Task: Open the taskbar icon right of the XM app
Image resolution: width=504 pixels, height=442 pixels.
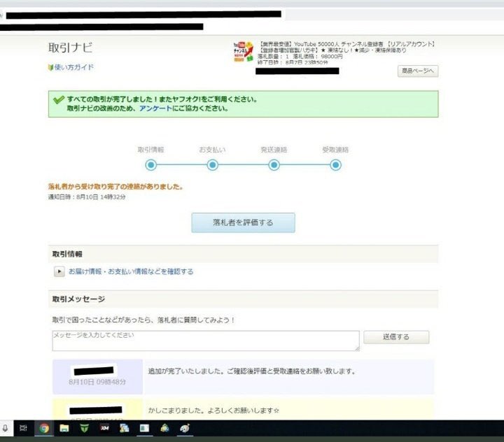Action: tap(125, 428)
